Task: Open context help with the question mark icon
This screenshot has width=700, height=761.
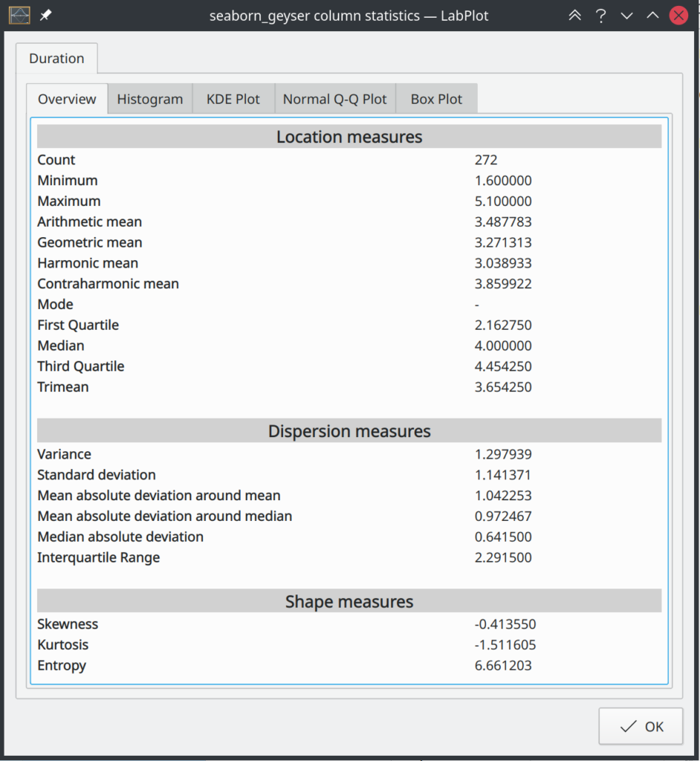Action: pos(600,15)
